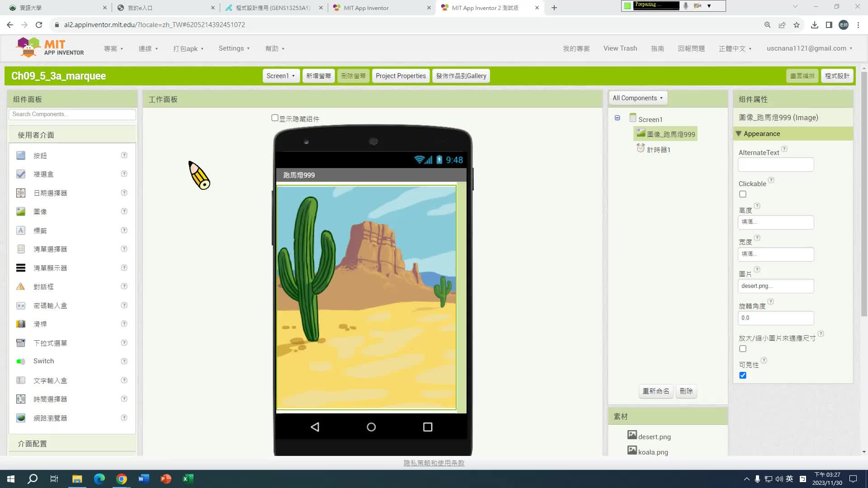
Task: Open the Settings dropdown menu
Action: (234, 48)
